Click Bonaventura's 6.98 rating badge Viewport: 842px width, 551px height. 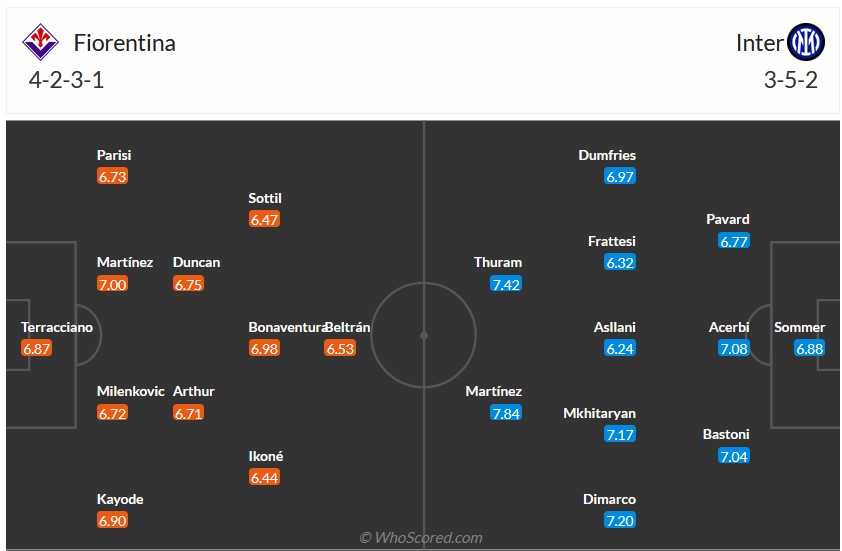pos(264,348)
